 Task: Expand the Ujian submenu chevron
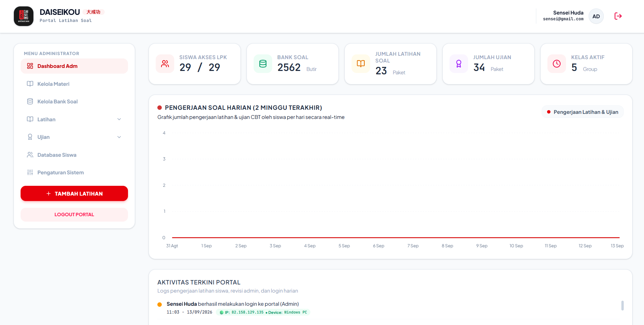(119, 137)
